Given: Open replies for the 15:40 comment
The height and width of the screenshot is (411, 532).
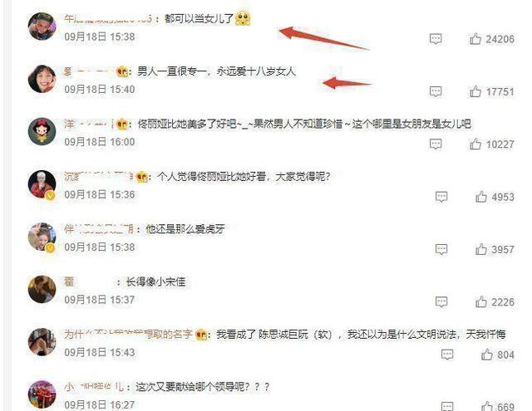Looking at the screenshot, I should [x=436, y=91].
